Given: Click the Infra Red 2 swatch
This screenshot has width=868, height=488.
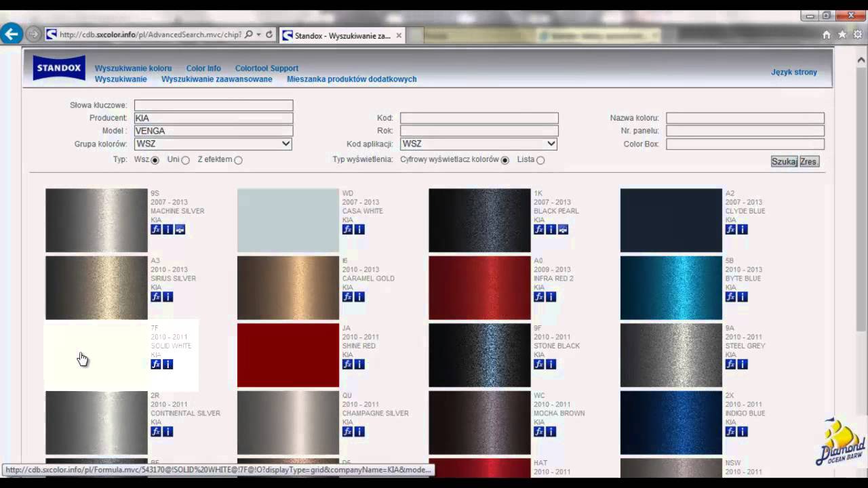Looking at the screenshot, I should click(479, 287).
